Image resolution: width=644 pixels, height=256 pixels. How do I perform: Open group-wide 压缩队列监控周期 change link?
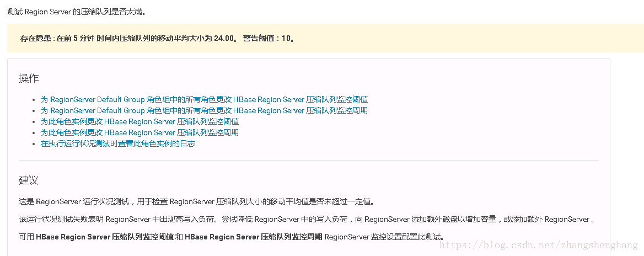[x=204, y=110]
